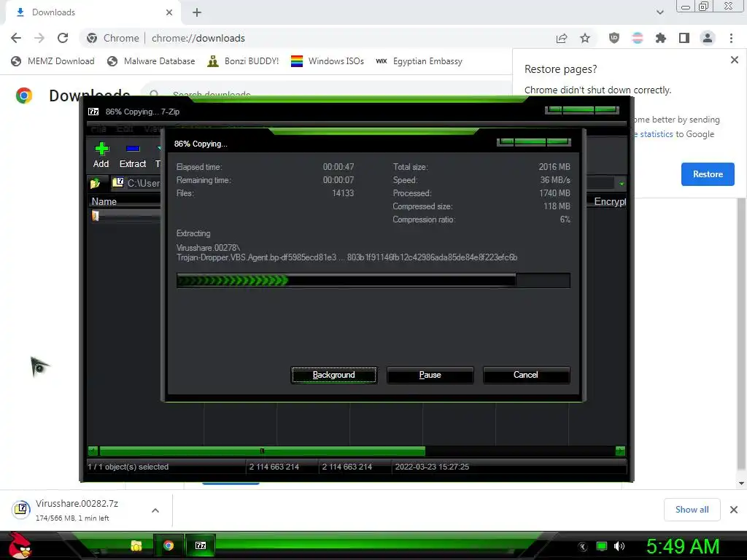This screenshot has height=560, width=747.
Task: Open File Explorer from the taskbar
Action: coord(136,545)
